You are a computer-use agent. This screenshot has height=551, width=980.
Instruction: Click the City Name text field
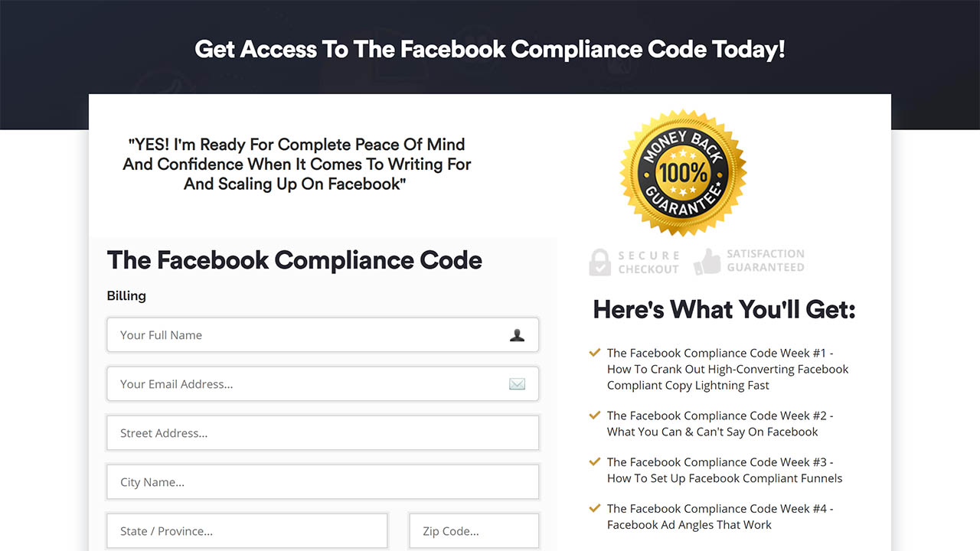pyautogui.click(x=322, y=482)
